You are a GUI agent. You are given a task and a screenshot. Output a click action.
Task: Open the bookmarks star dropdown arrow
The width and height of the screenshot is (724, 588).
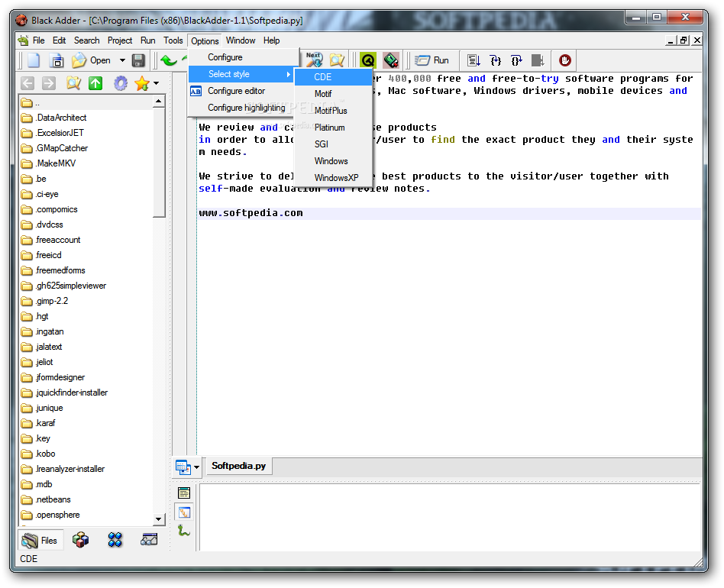[157, 83]
